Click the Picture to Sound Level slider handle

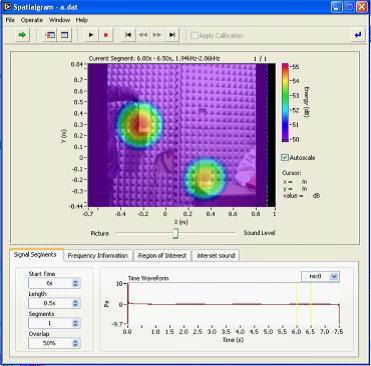pos(175,233)
